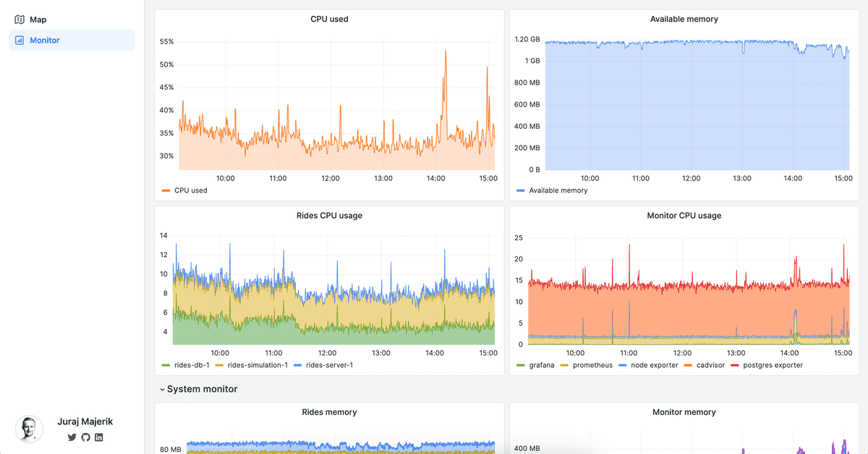Viewport: 868px width, 454px height.
Task: Collapse the System monitor row chevron
Action: coord(162,390)
